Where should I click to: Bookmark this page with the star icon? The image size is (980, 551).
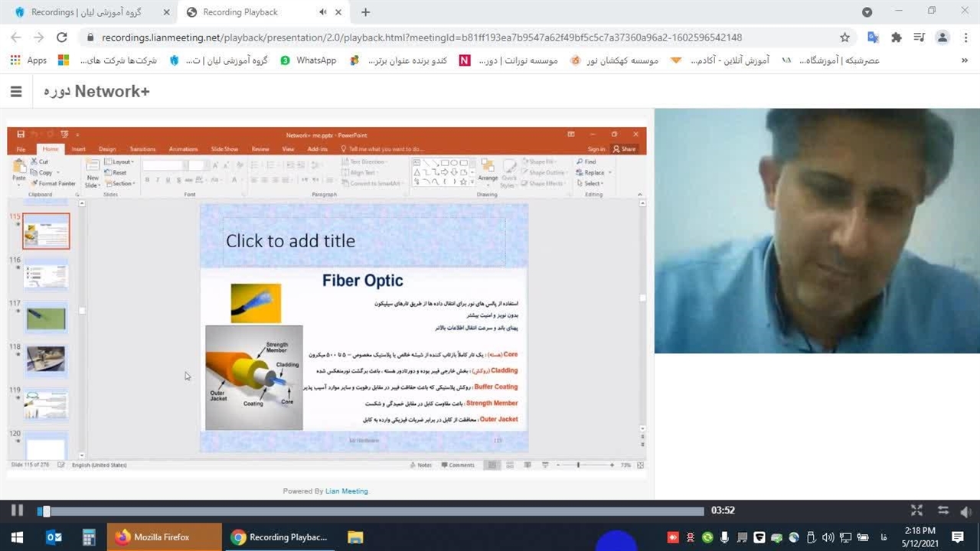click(844, 37)
